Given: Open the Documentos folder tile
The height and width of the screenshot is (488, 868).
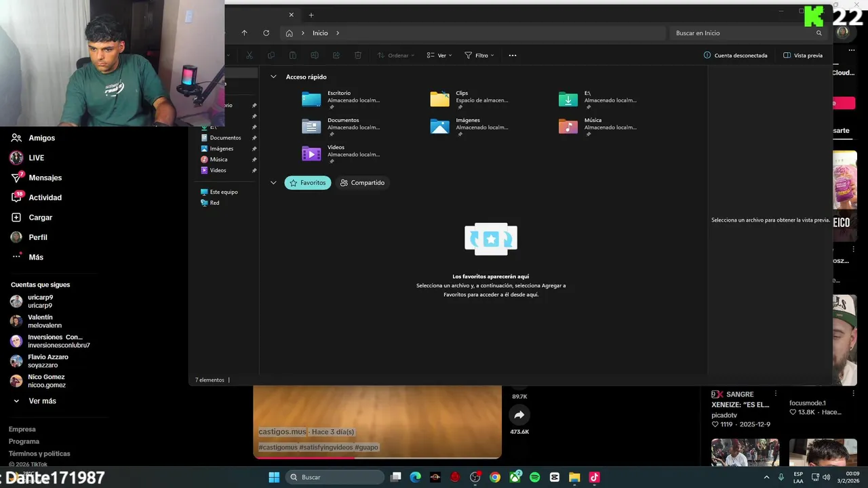Looking at the screenshot, I should (341, 127).
